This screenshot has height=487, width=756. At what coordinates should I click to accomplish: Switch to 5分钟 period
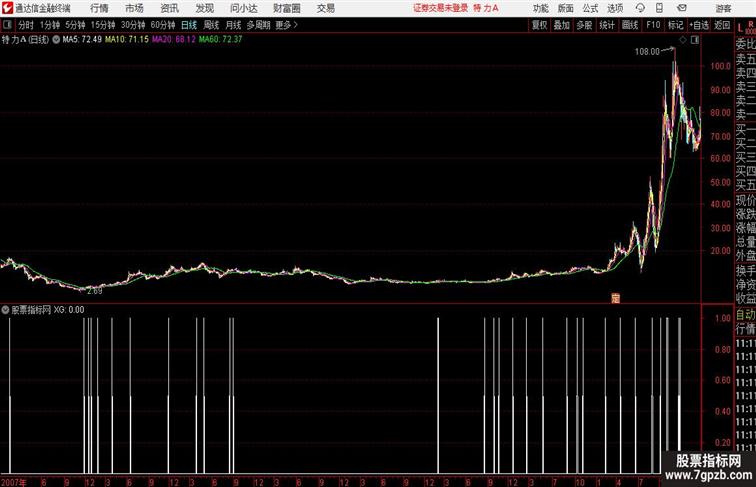tap(75, 25)
